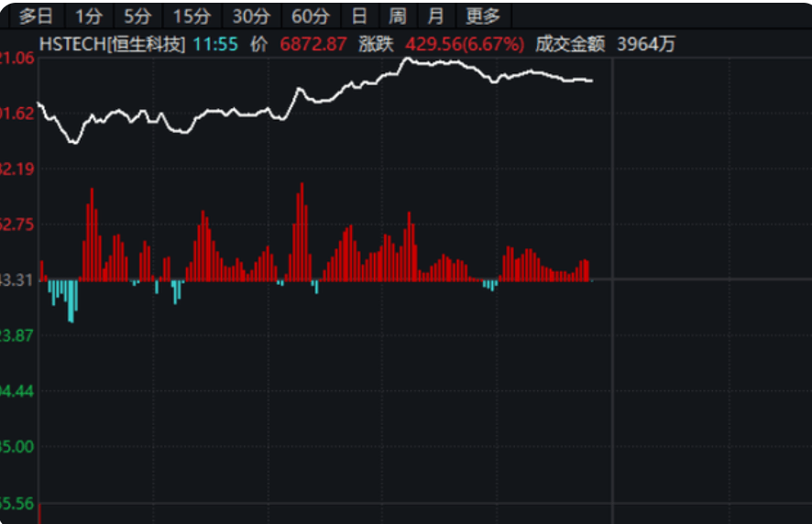
Task: Select the 月 monthly chart tab
Action: (x=435, y=16)
